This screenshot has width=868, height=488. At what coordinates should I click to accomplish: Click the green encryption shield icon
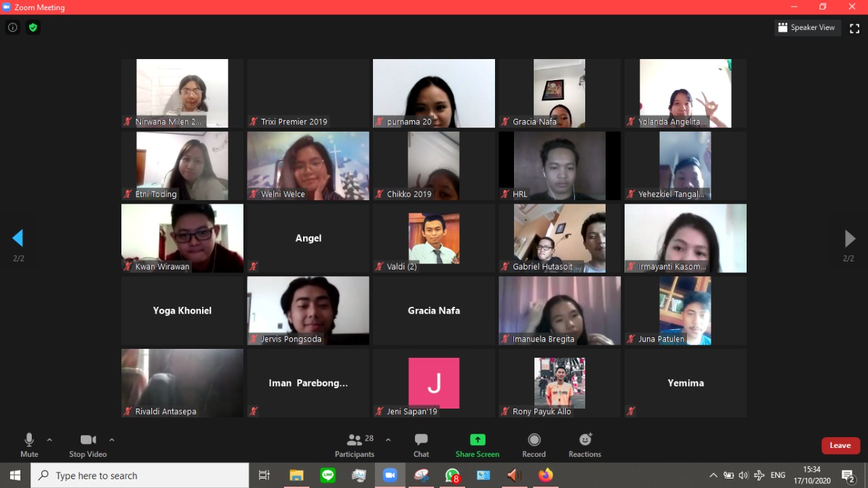click(x=33, y=28)
